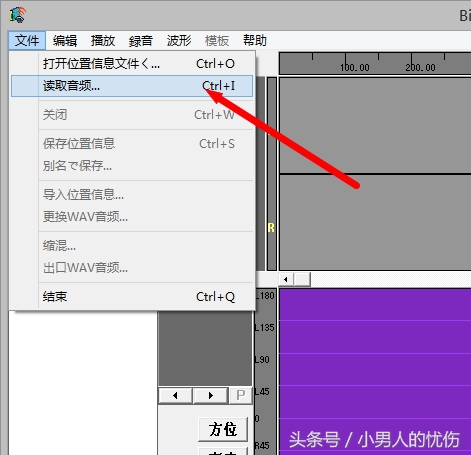This screenshot has height=455, width=471.
Task: Open the 播放 menu
Action: coord(103,41)
